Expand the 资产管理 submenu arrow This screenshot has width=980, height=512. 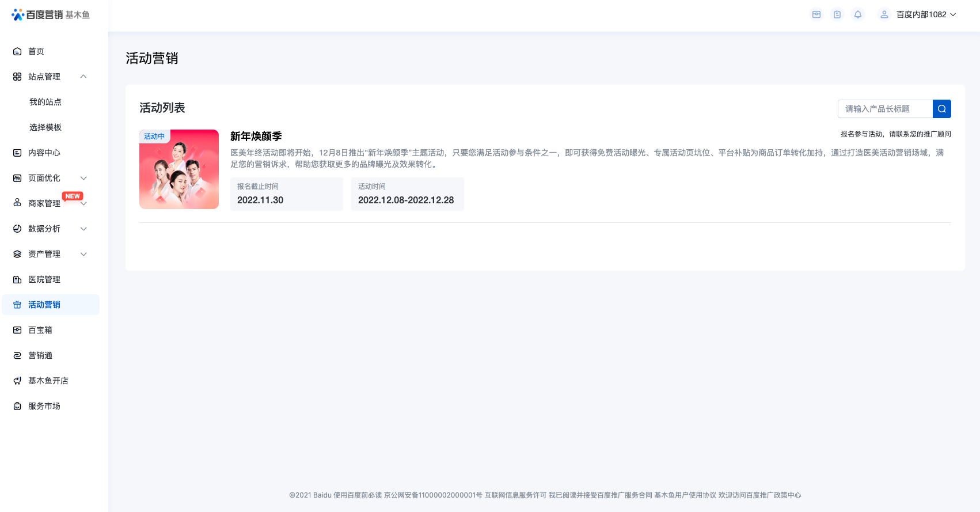[83, 254]
